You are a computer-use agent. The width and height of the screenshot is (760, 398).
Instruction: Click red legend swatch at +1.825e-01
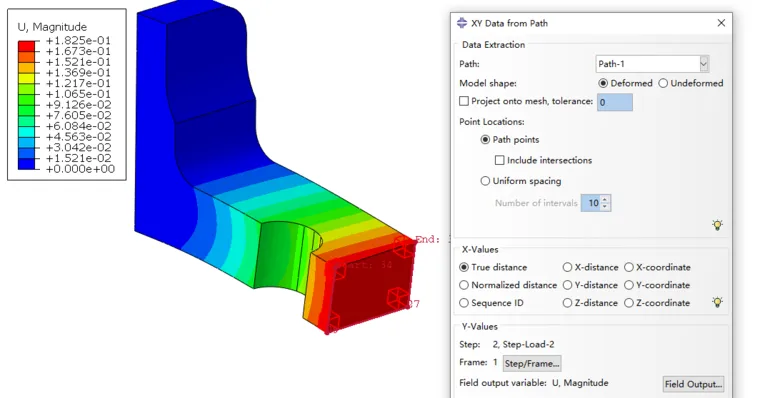pyautogui.click(x=26, y=46)
